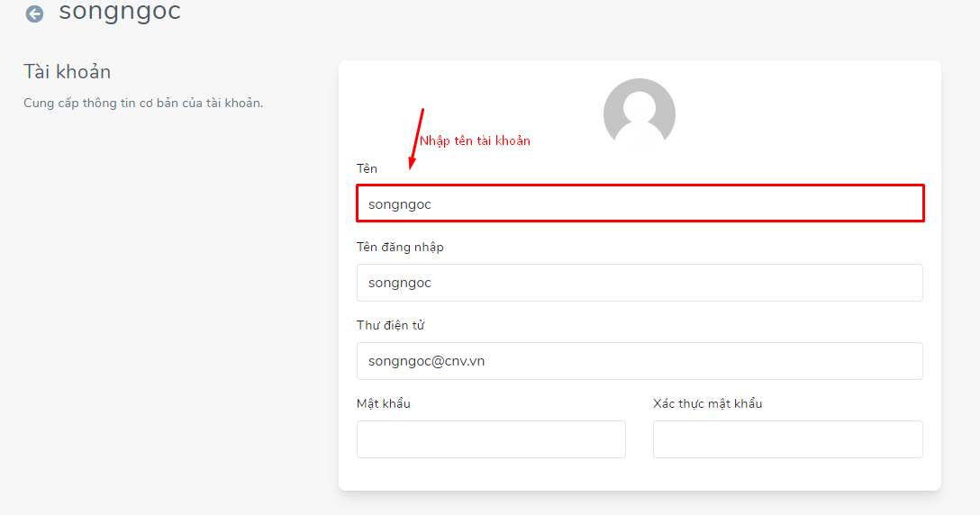Screen dimensions: 980x515
Task: Click the Xác thực mật khẩu field
Action: (x=787, y=439)
